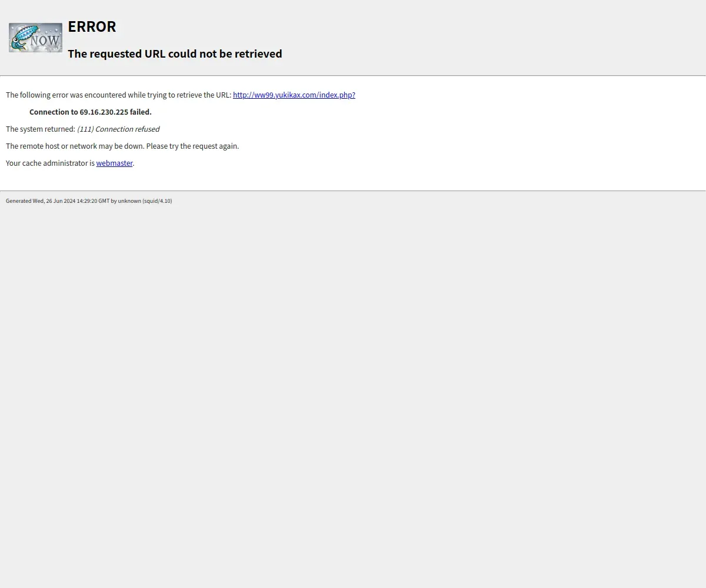This screenshot has height=588, width=706.
Task: Select the ERROR heading text
Action: tap(92, 26)
